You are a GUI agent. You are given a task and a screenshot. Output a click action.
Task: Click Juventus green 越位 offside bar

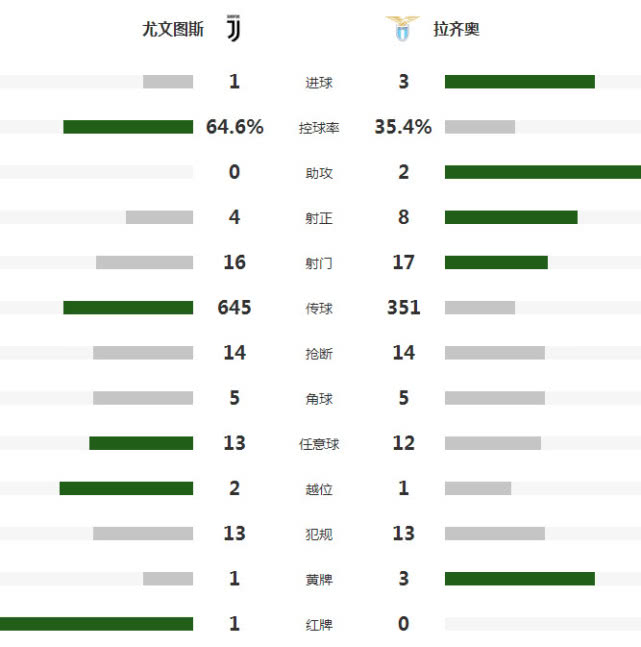click(x=126, y=488)
